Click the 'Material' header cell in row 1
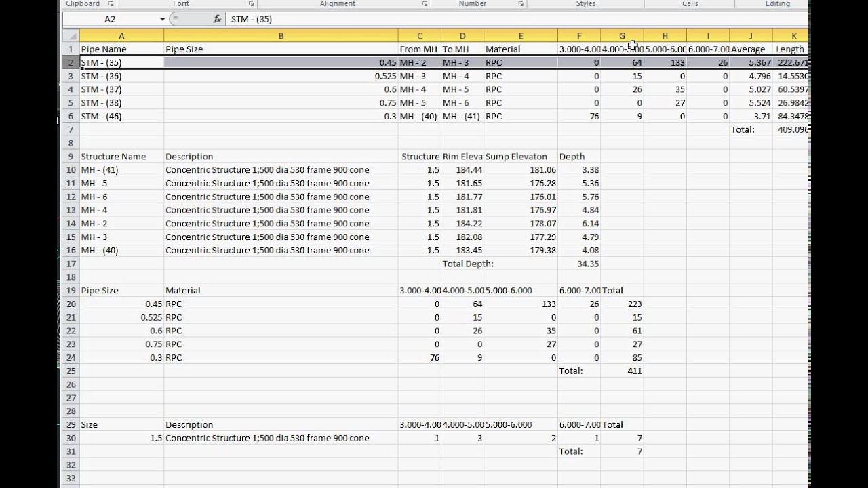The image size is (868, 488). pyautogui.click(x=521, y=49)
